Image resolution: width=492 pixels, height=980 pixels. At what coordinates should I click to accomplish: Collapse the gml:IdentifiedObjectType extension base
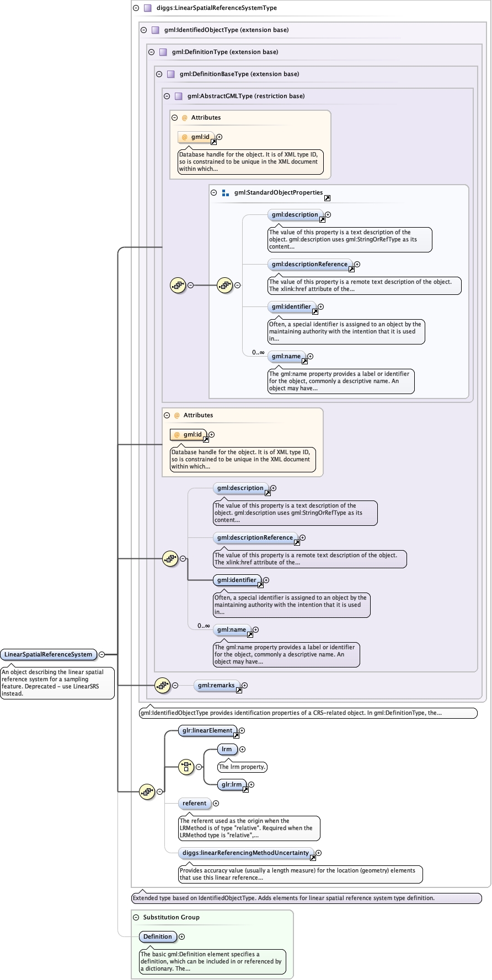click(143, 30)
